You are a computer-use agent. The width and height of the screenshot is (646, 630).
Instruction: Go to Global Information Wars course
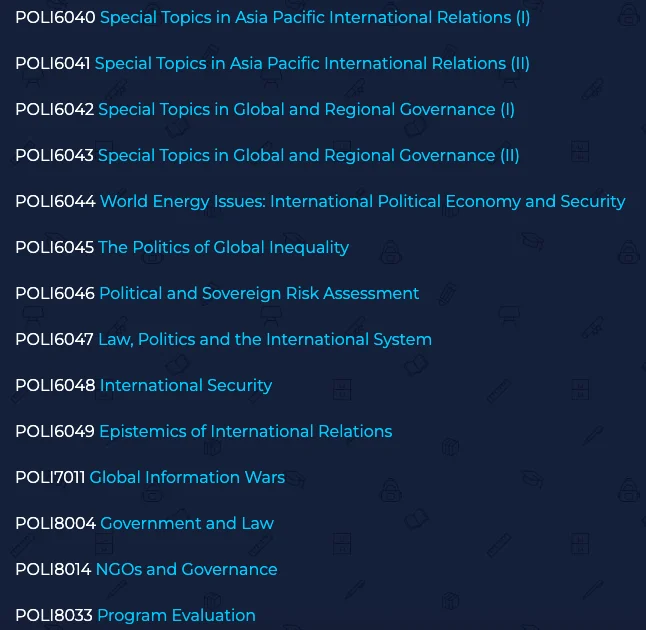pos(187,478)
